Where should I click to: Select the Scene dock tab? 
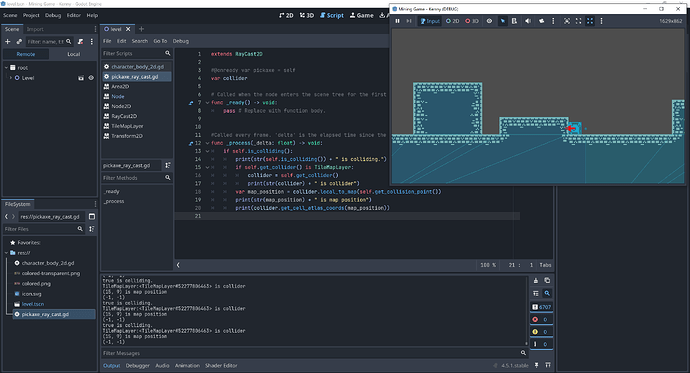[12, 29]
